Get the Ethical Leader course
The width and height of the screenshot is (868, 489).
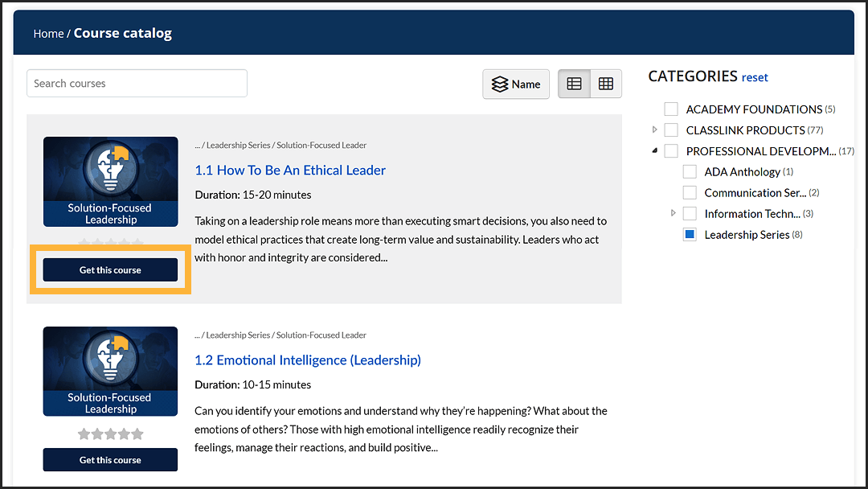(110, 269)
